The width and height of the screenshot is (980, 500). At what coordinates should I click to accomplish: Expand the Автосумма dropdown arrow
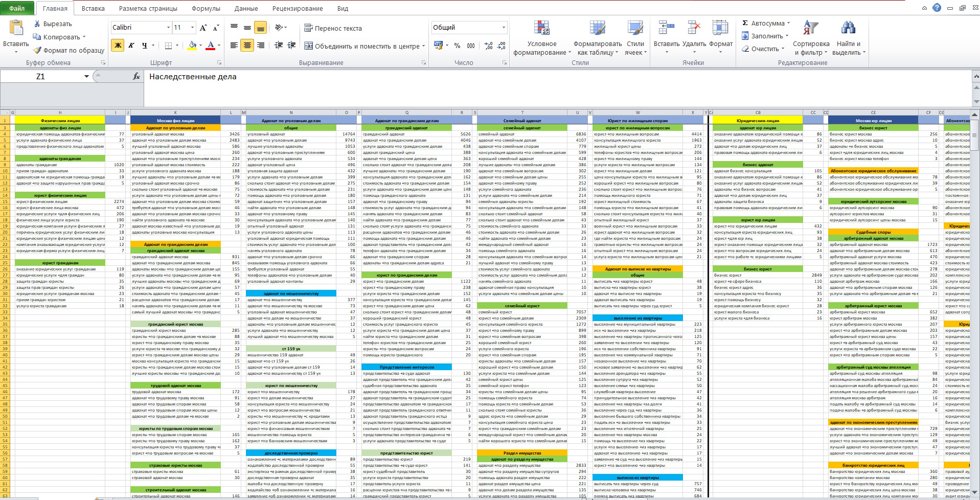[x=788, y=23]
